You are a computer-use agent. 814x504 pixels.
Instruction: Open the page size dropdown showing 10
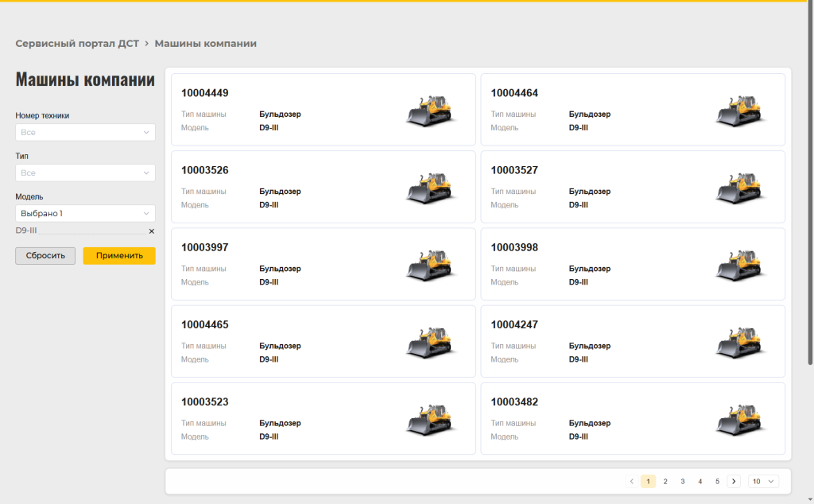point(763,481)
